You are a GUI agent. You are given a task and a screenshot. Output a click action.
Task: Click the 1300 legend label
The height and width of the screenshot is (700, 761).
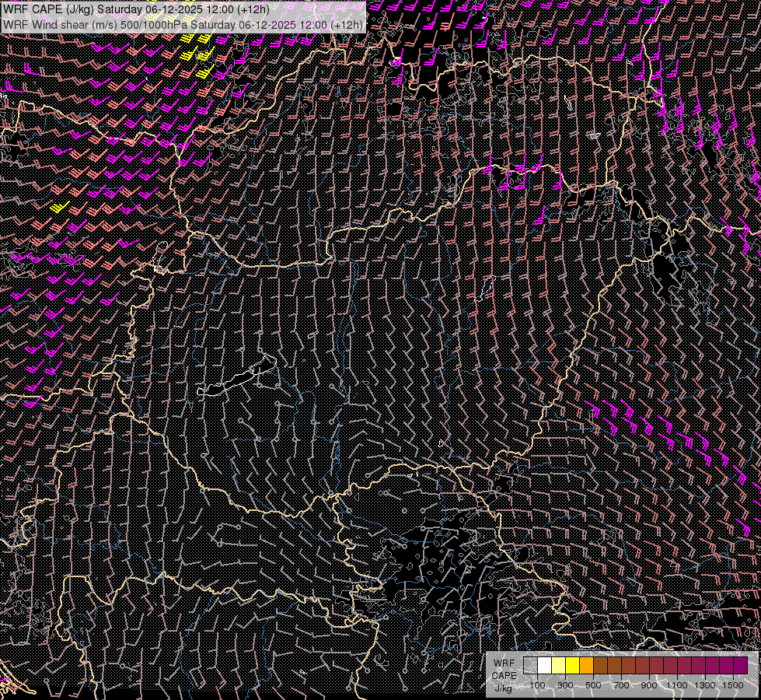coord(705,685)
